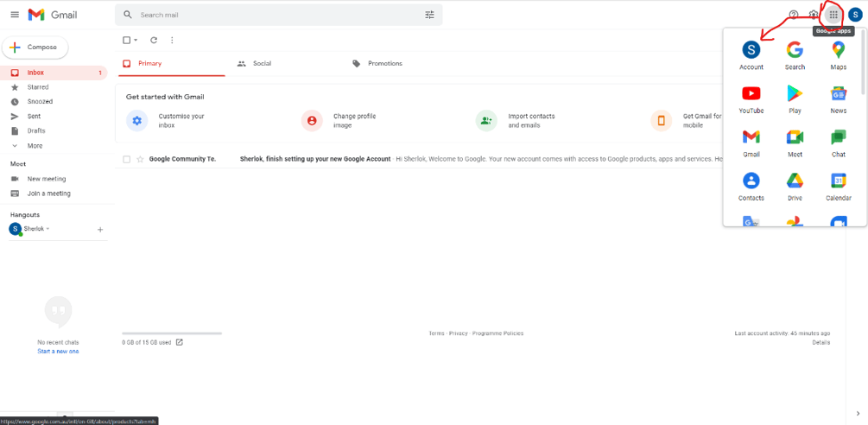The image size is (868, 425).
Task: Open the Google apps grid icon
Action: click(833, 15)
